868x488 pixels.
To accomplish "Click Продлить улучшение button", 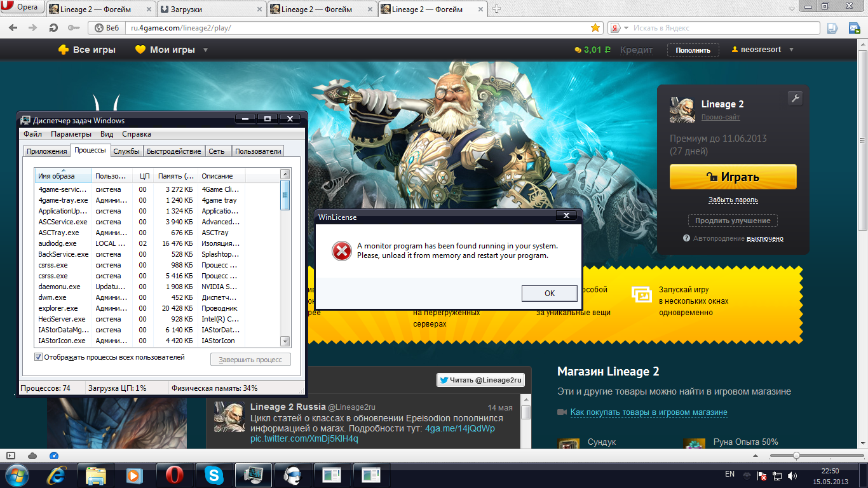I will click(x=733, y=220).
